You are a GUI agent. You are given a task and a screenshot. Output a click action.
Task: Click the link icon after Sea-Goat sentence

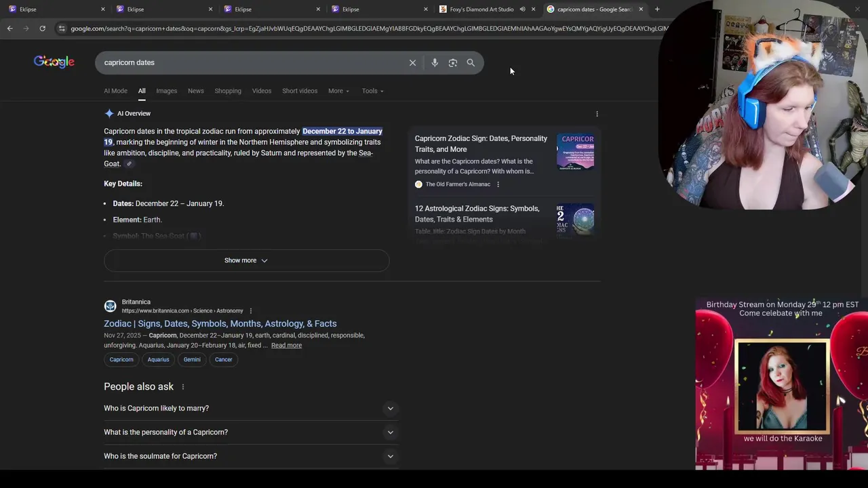tap(129, 164)
